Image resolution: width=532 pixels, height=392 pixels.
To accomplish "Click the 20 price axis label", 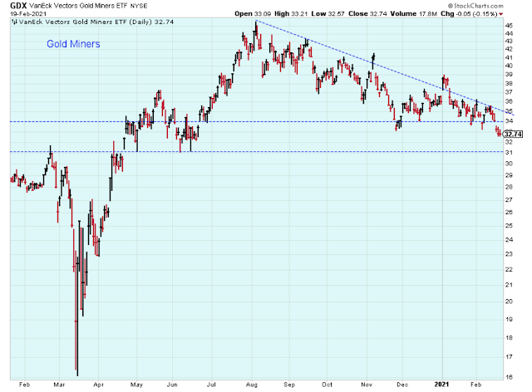I will coord(509,301).
